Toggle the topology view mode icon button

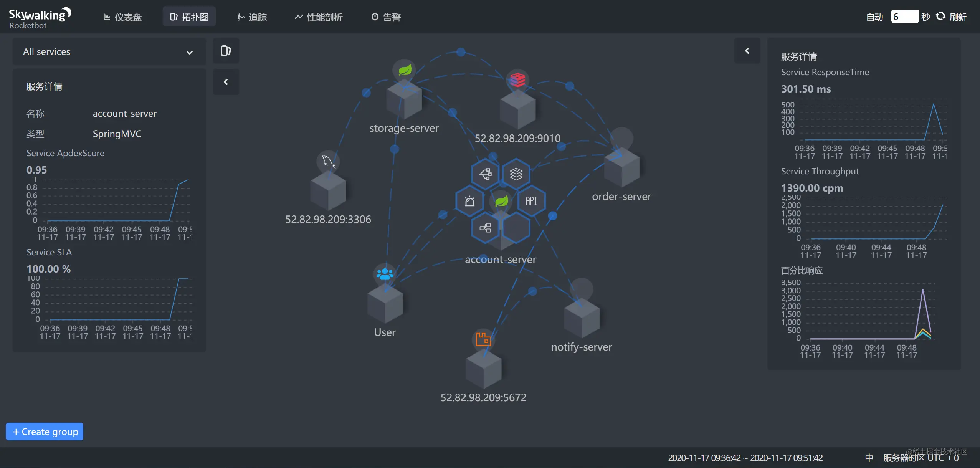point(226,51)
